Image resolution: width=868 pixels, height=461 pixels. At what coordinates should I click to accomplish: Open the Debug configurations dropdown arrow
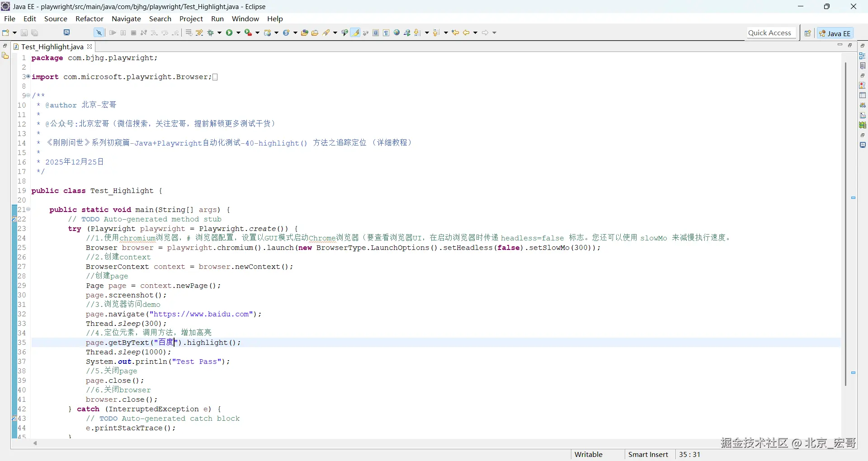click(220, 33)
